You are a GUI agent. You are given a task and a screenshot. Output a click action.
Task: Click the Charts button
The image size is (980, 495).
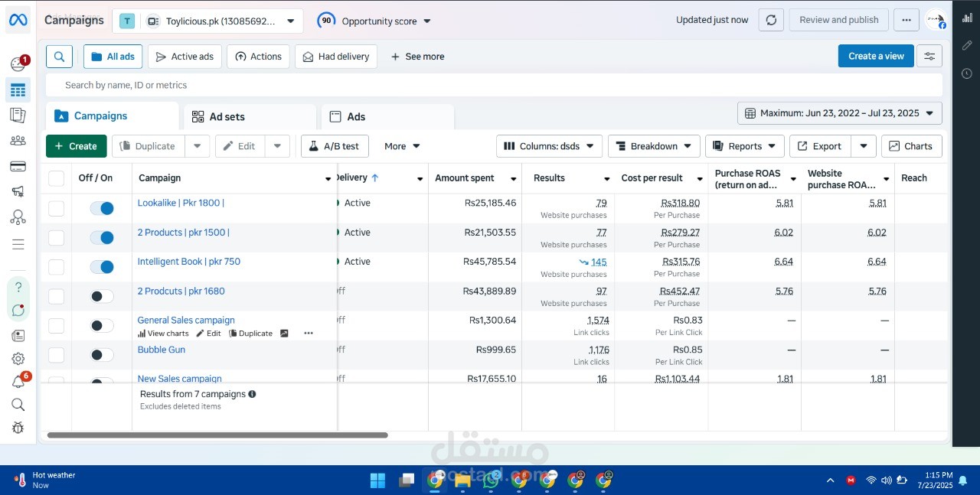tap(912, 146)
